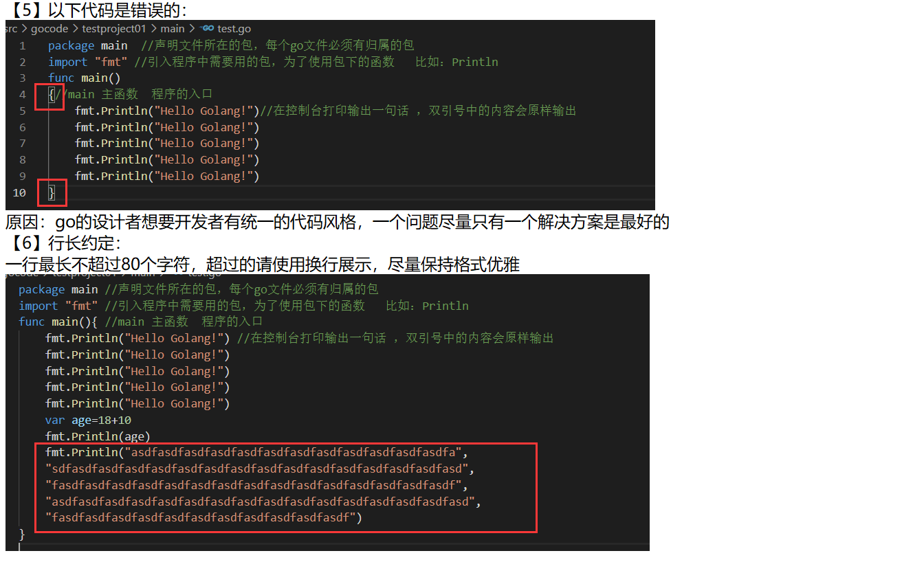Click the Go file icon in breadcrumb
The height and width of the screenshot is (562, 924).
pos(206,29)
